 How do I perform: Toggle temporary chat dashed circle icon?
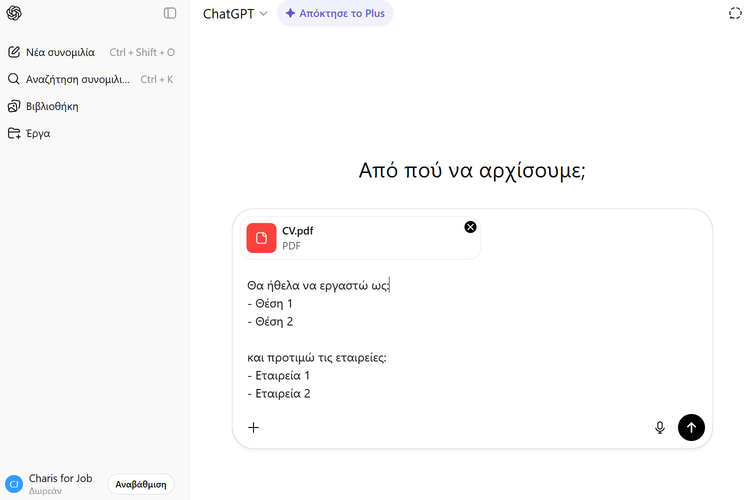tap(736, 14)
